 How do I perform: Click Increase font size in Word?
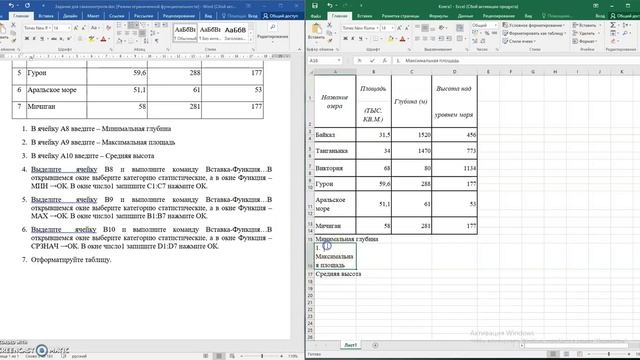[76, 28]
